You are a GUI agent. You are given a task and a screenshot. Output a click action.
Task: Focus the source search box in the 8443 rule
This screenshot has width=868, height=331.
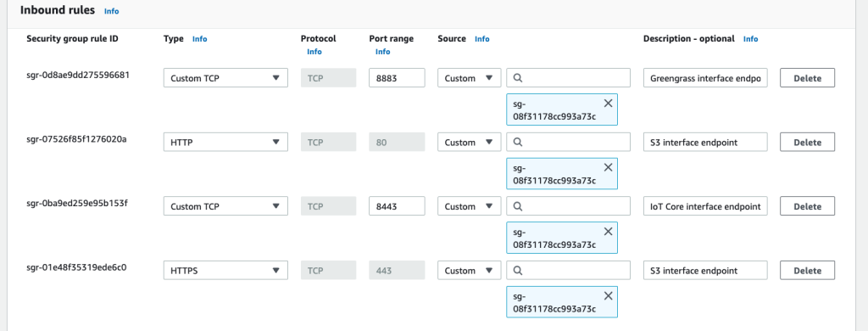[569, 206]
